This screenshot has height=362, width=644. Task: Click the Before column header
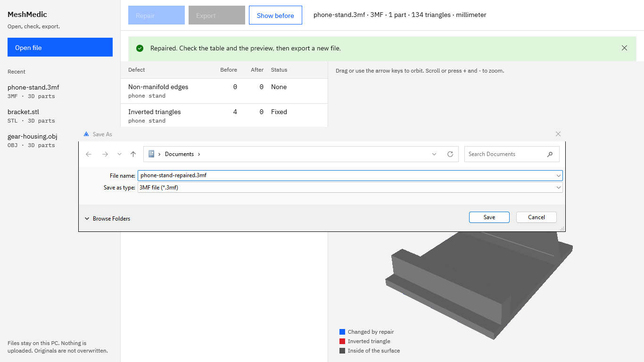pyautogui.click(x=229, y=70)
